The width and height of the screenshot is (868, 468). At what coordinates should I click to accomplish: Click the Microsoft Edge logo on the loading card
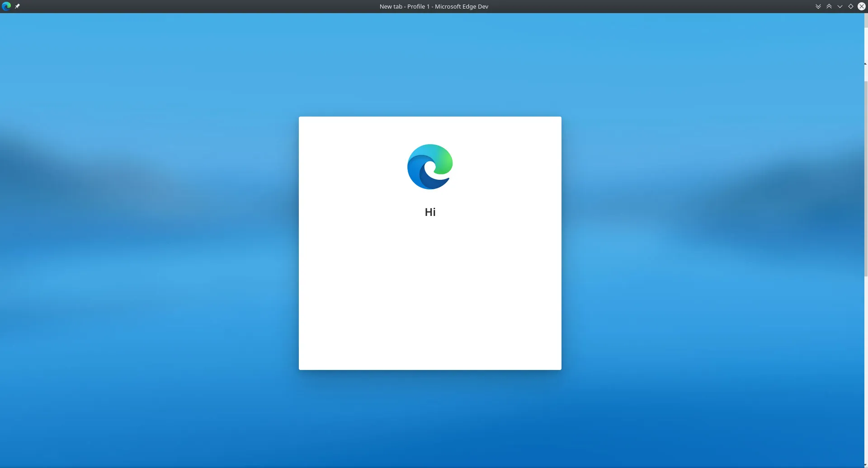430,166
